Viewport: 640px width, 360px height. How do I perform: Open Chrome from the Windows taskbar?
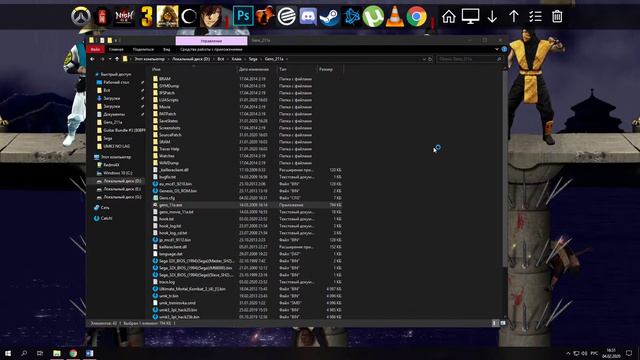click(x=73, y=353)
